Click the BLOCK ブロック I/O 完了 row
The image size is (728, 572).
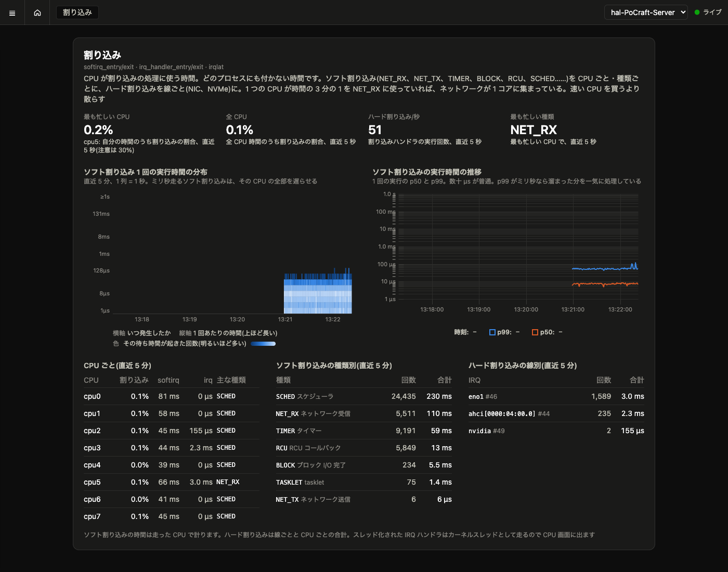tap(364, 465)
